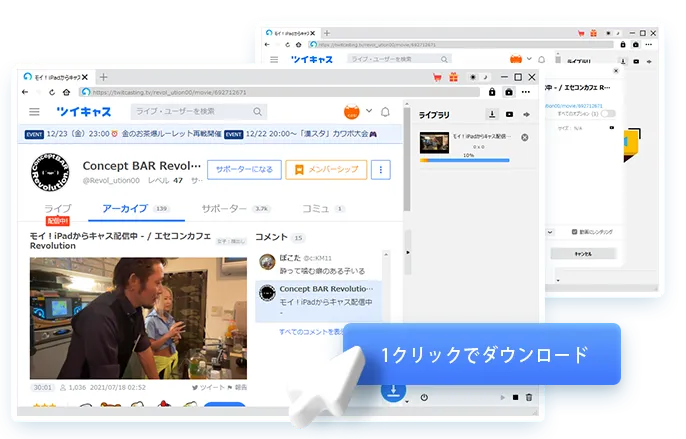Switch to the サポーター tab

(x=236, y=209)
